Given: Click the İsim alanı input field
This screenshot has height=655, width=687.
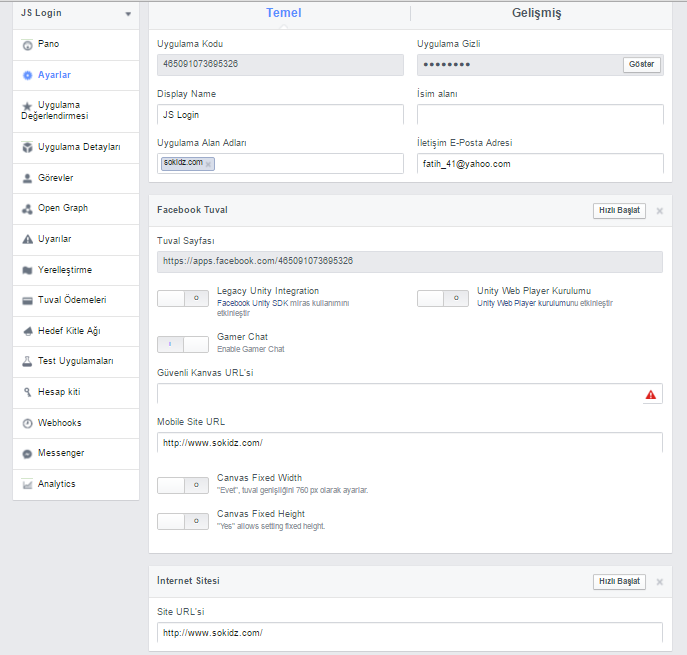Looking at the screenshot, I should [540, 115].
